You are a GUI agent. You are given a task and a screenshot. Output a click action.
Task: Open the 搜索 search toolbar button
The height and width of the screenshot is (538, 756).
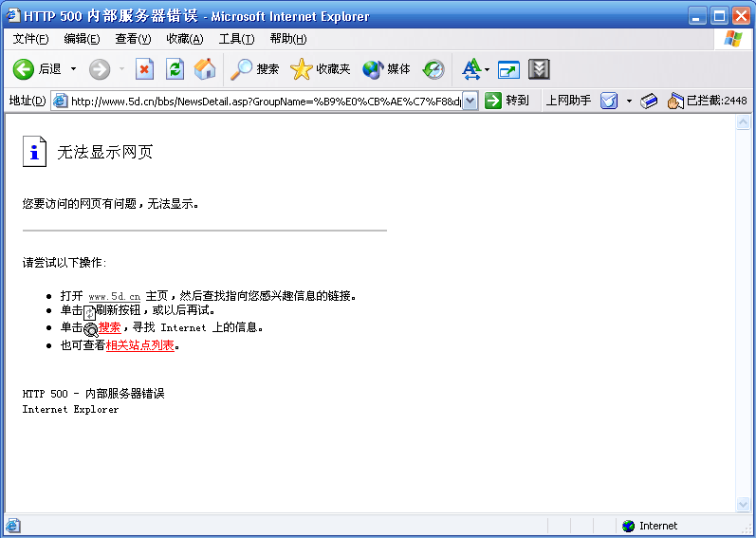point(254,69)
